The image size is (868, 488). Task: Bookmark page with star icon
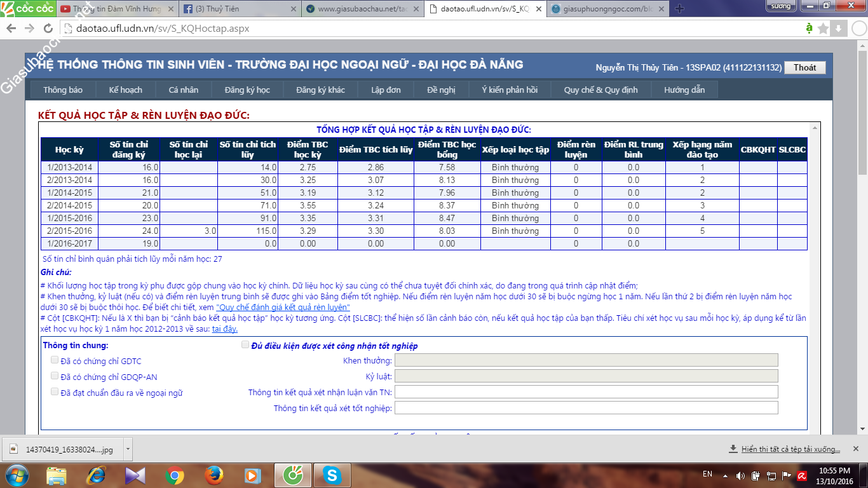coord(823,28)
